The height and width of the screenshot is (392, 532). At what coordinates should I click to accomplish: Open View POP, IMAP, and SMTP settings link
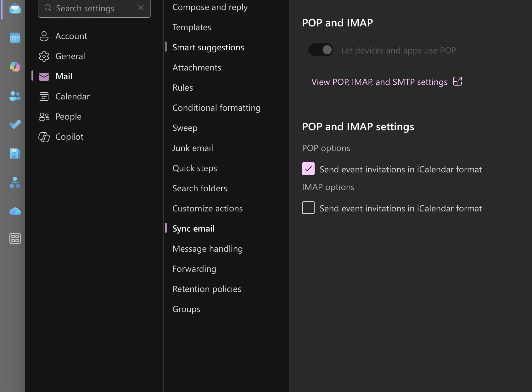point(379,82)
